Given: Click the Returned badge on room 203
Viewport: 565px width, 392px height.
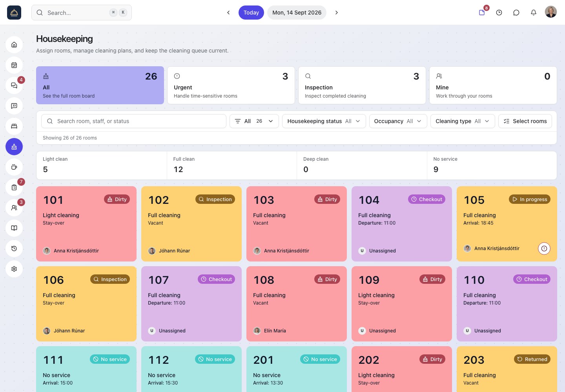Looking at the screenshot, I should pyautogui.click(x=532, y=359).
